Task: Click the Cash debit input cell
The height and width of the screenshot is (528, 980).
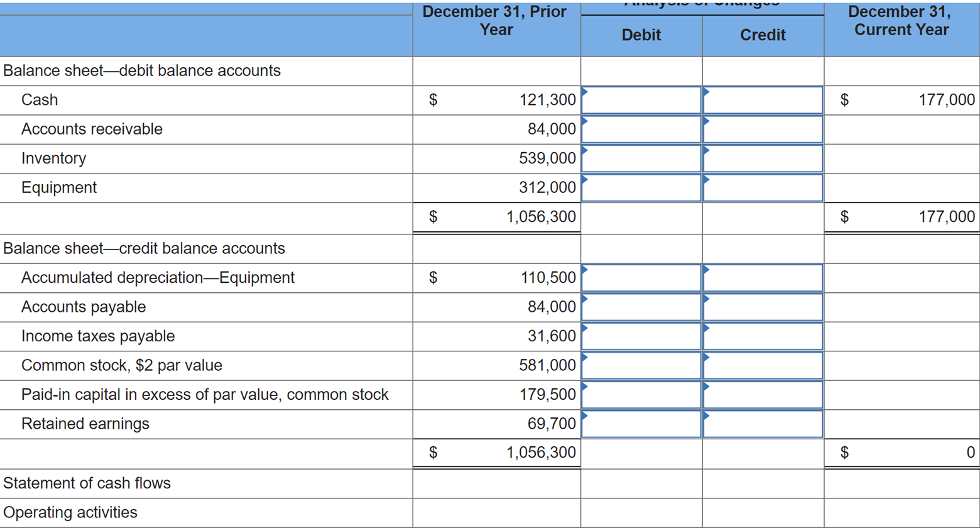Action: pos(641,99)
